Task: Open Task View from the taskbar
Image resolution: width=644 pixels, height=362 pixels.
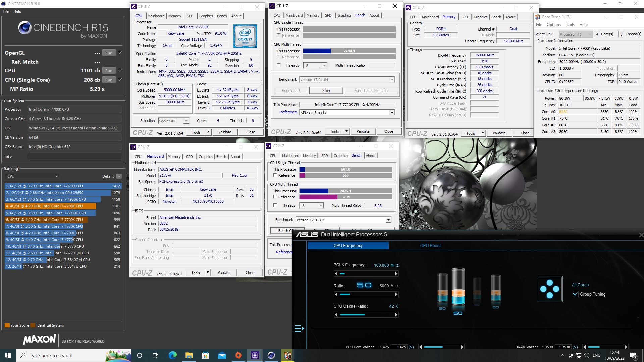Action: pos(155,355)
